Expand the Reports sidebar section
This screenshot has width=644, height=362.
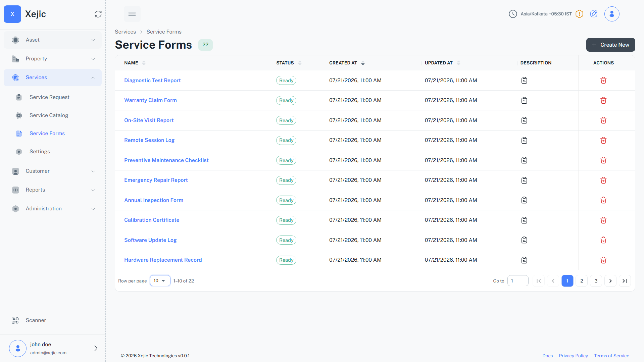(x=53, y=190)
